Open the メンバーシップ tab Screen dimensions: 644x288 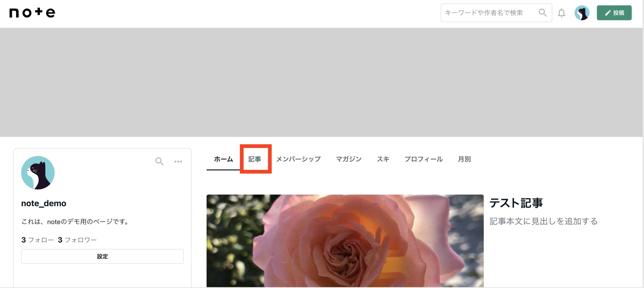[x=298, y=159]
